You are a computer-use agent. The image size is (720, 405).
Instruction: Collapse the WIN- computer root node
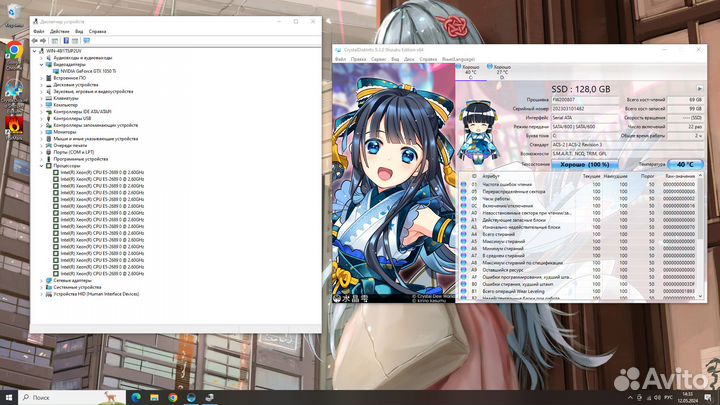35,51
